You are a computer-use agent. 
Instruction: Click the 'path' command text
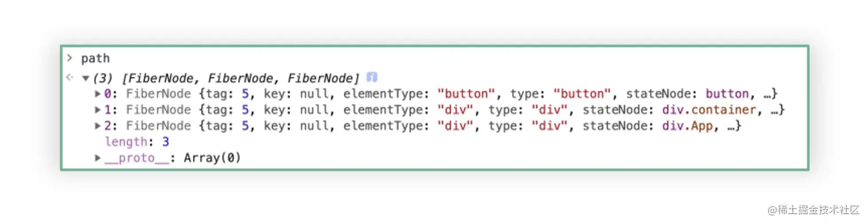(x=95, y=58)
